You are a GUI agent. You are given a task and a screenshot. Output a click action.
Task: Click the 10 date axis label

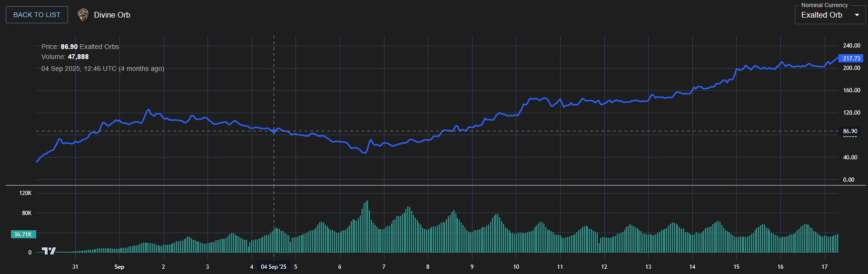tap(516, 267)
